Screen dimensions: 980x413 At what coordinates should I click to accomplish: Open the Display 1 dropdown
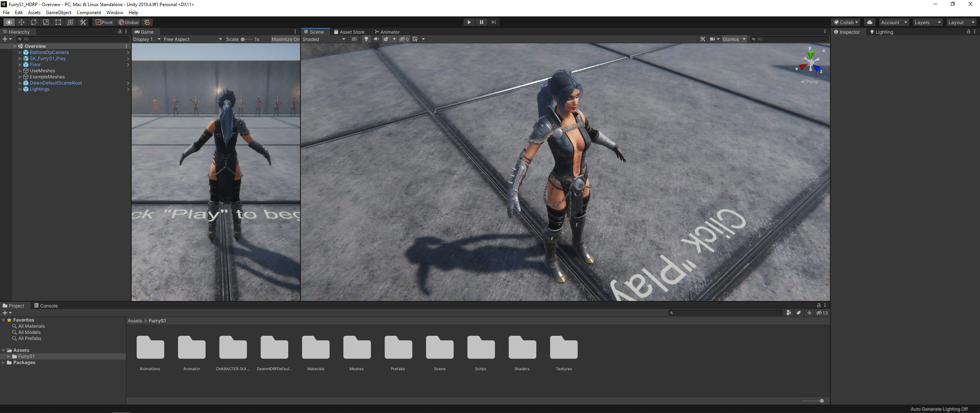(147, 39)
